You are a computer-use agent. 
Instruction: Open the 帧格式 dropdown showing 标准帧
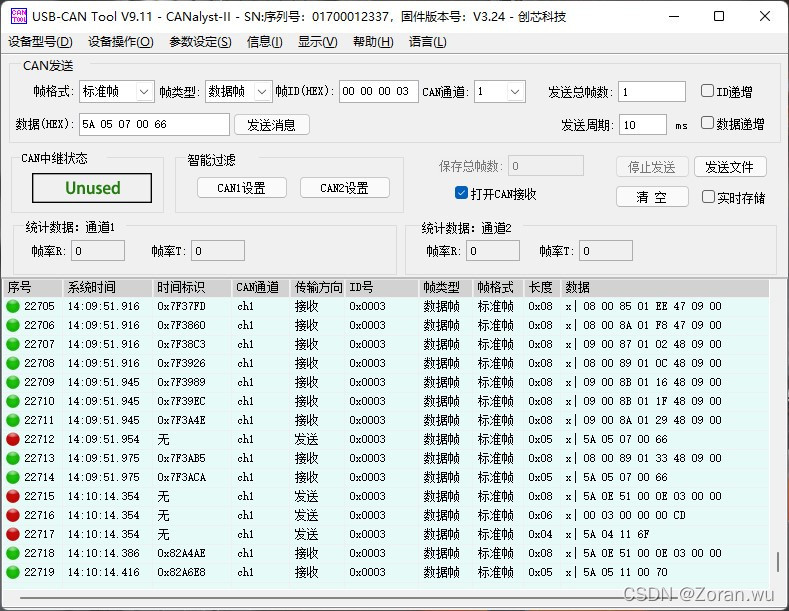coord(116,92)
